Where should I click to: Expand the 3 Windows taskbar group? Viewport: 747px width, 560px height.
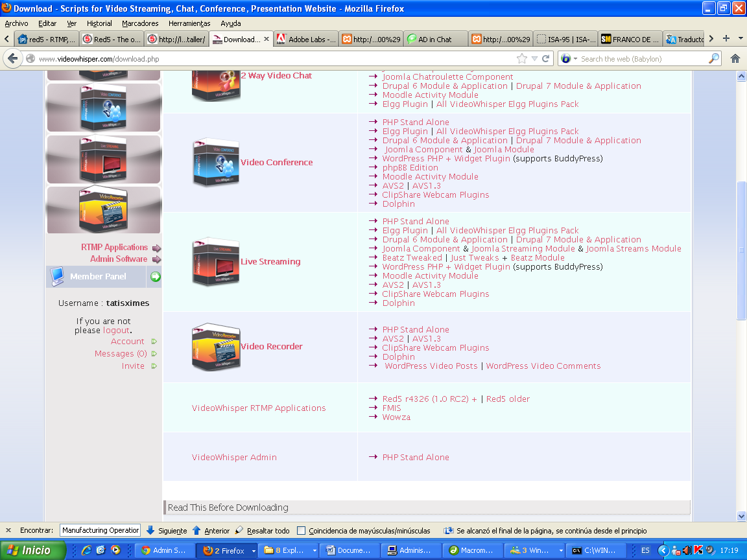click(x=561, y=550)
